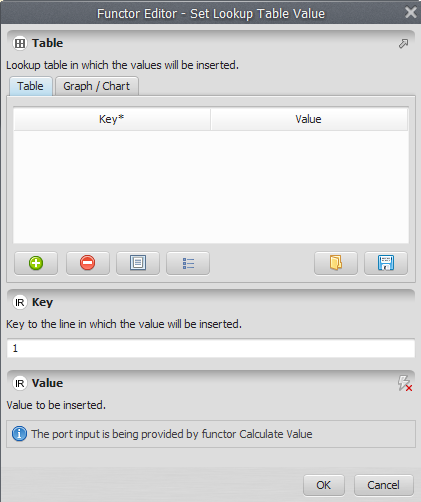The width and height of the screenshot is (421, 502).
Task: Select the Table tab
Action: tap(31, 86)
